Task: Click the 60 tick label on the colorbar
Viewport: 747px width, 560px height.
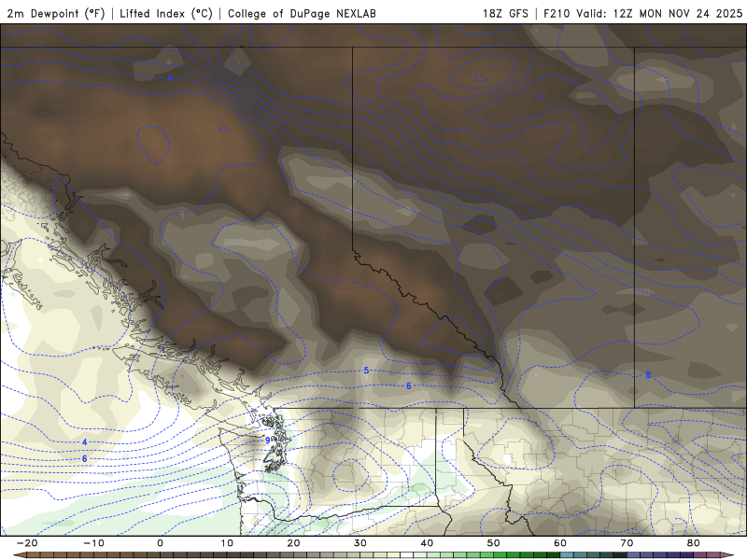Action: 560,543
